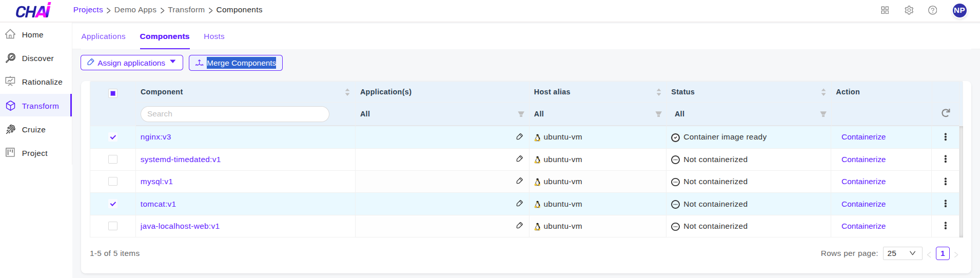
Task: Open the apps grid icon in header
Action: pyautogui.click(x=885, y=10)
